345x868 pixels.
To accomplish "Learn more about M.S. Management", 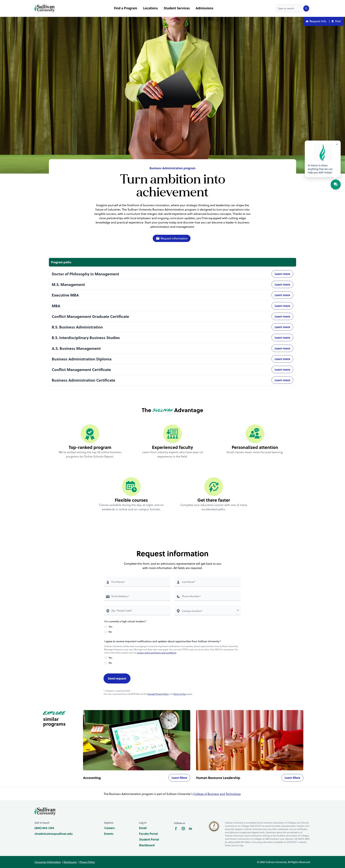I will coord(282,284).
